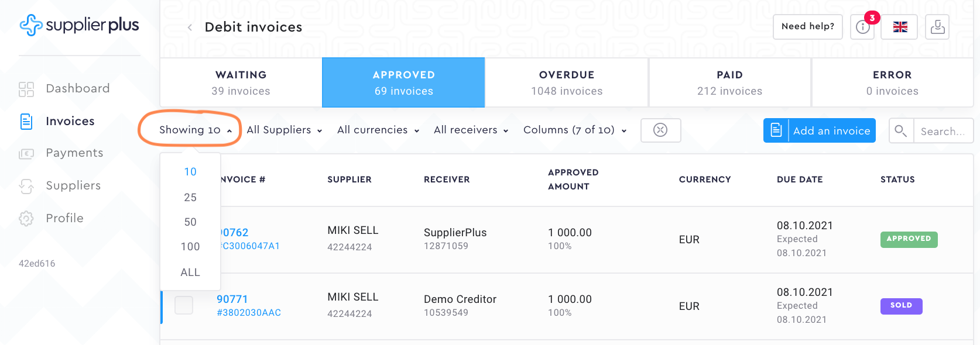Select ALL in the showing menu
980x345 pixels.
190,272
